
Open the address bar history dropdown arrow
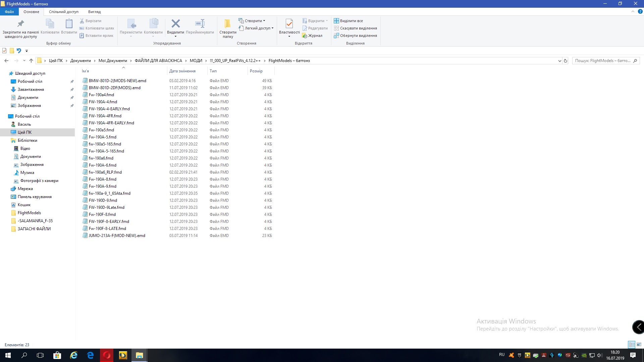pyautogui.click(x=559, y=61)
